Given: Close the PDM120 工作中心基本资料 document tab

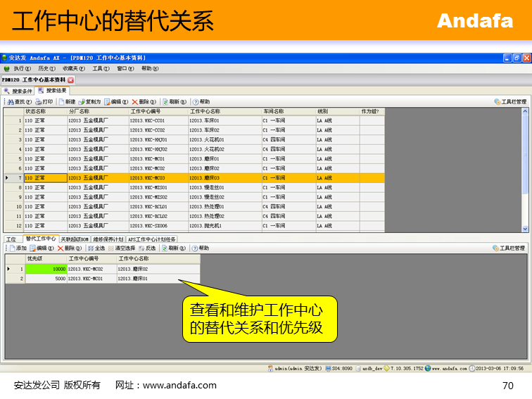Looking at the screenshot, I should pyautogui.click(x=70, y=80).
